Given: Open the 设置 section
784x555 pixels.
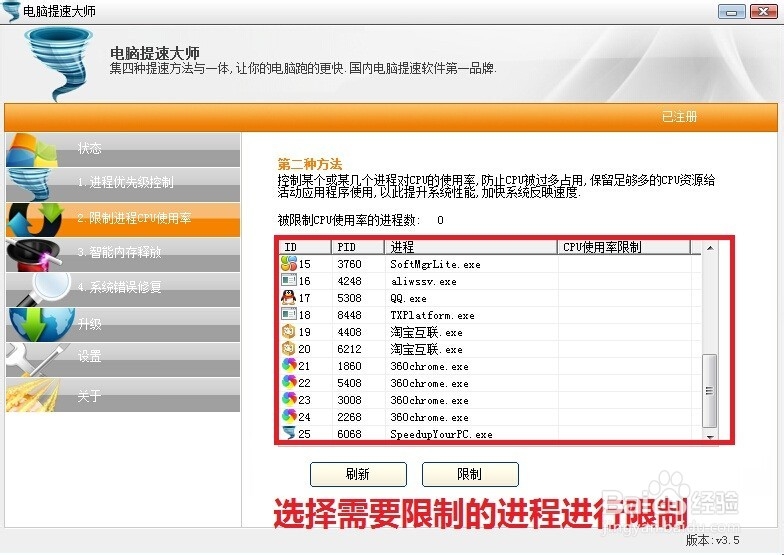Looking at the screenshot, I should (x=123, y=358).
